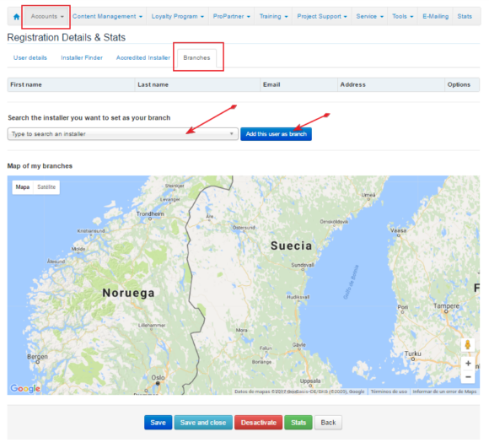Click Vaasa on the map
The image size is (489, 448).
[x=398, y=230]
